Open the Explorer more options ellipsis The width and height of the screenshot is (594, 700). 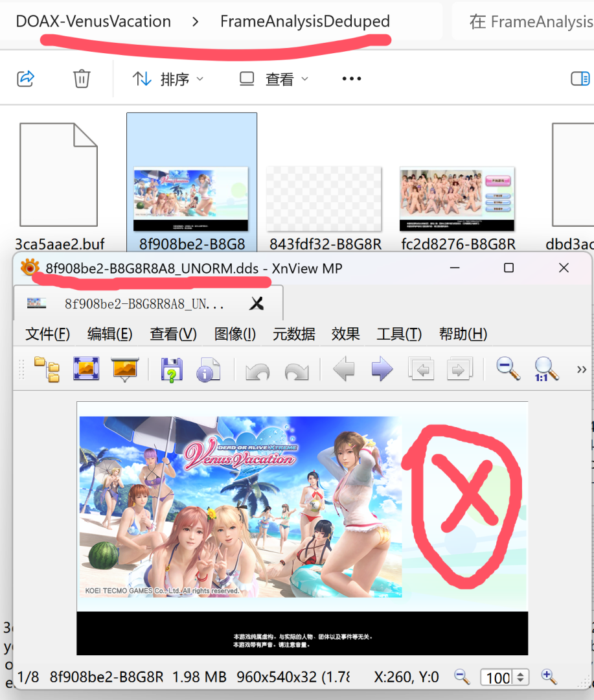352,79
